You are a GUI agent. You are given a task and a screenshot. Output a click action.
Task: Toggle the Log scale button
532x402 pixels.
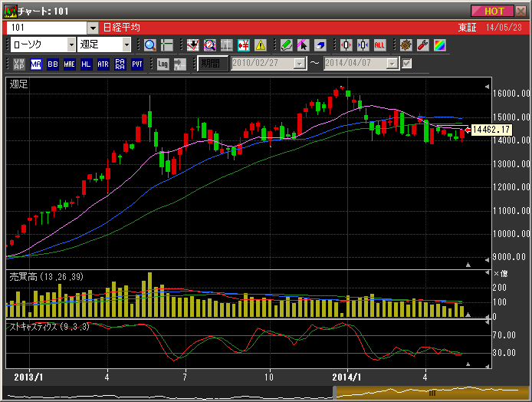[163, 64]
